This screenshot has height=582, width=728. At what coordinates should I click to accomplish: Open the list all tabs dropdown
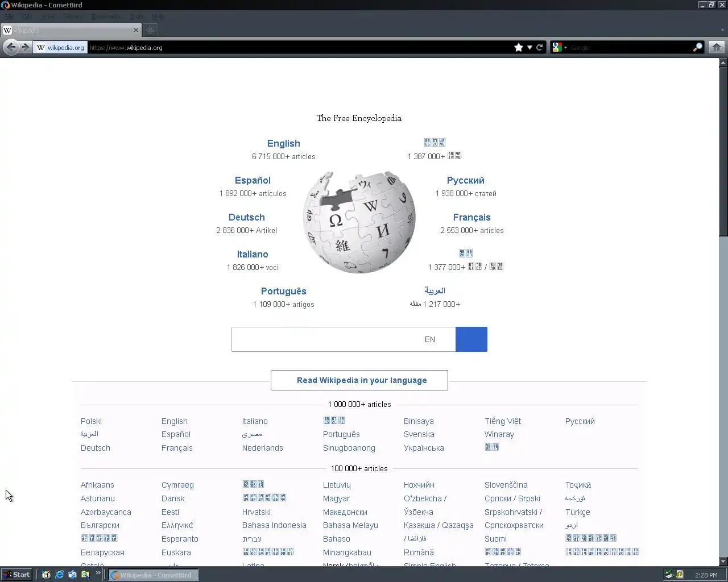click(x=722, y=30)
